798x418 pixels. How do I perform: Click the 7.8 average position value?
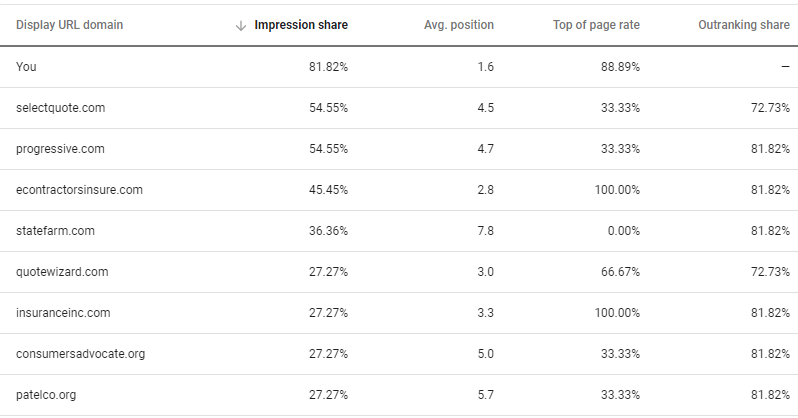486,231
